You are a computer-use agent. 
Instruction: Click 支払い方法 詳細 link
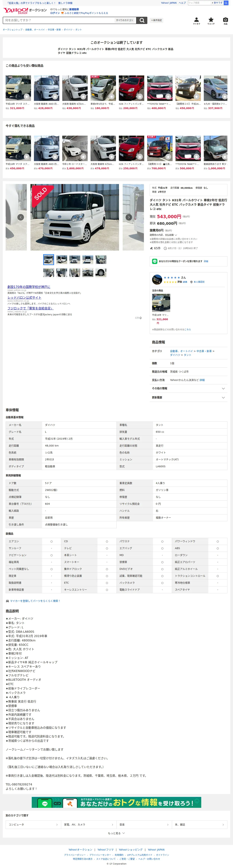pyautogui.click(x=202, y=380)
